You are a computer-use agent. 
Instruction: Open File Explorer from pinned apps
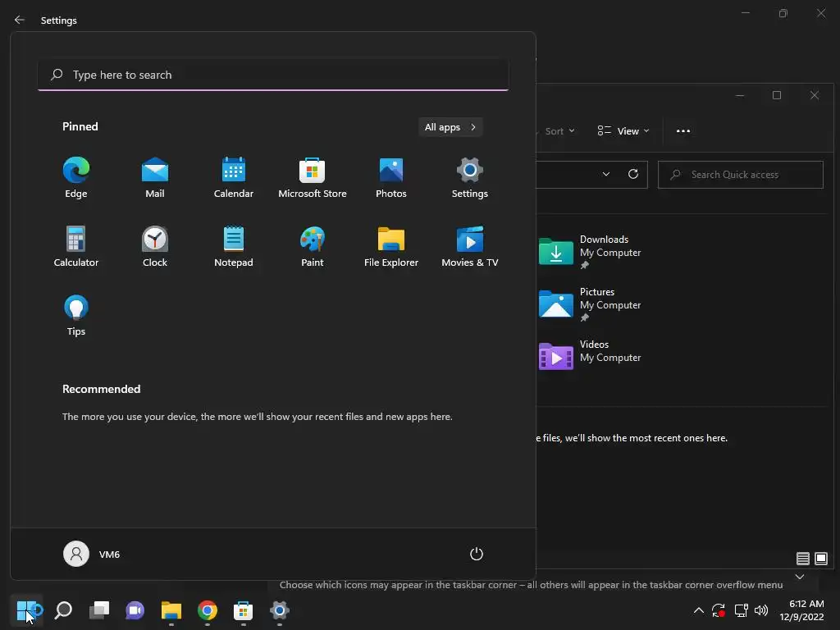coord(391,246)
